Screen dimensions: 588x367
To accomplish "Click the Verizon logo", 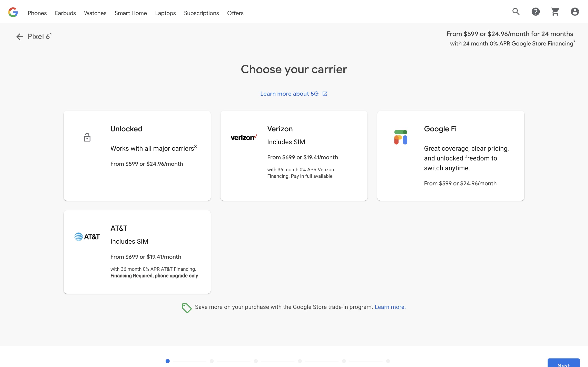I will [244, 137].
